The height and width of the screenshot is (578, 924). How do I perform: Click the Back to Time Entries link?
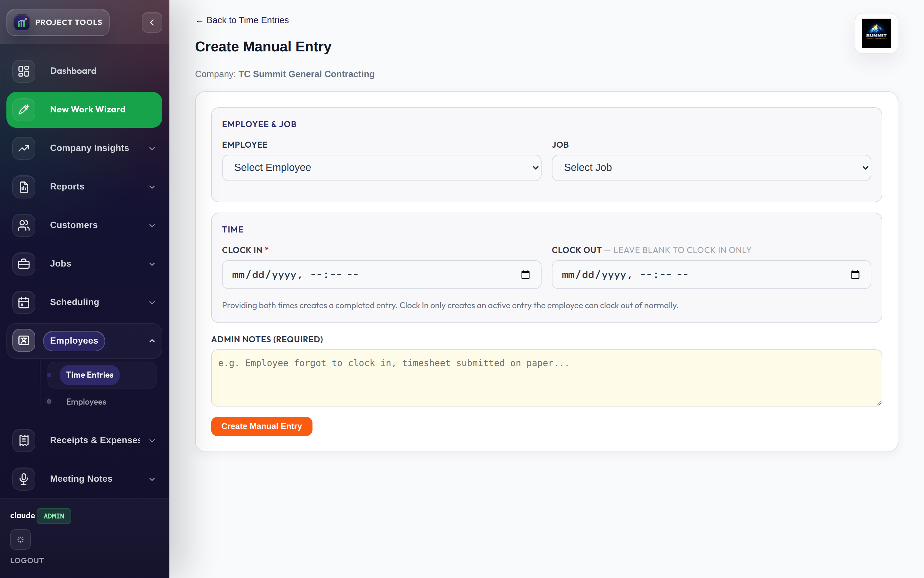coord(242,20)
